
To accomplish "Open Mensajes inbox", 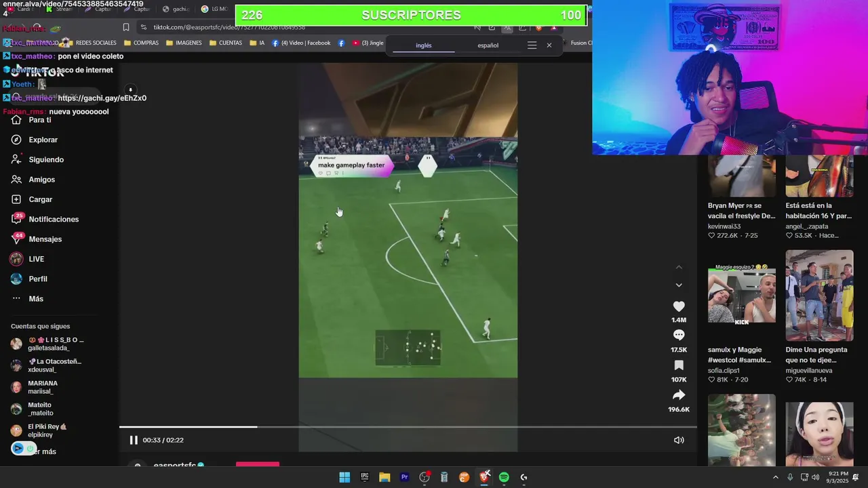I will [x=37, y=239].
